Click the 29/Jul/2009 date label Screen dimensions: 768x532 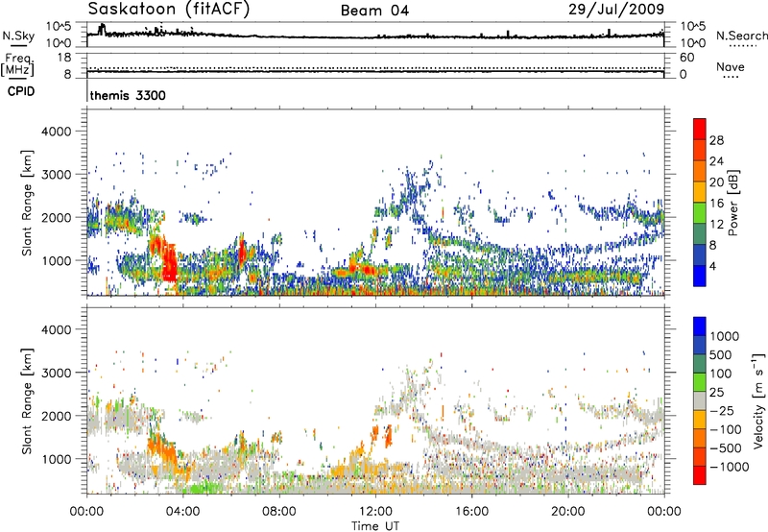click(x=616, y=9)
